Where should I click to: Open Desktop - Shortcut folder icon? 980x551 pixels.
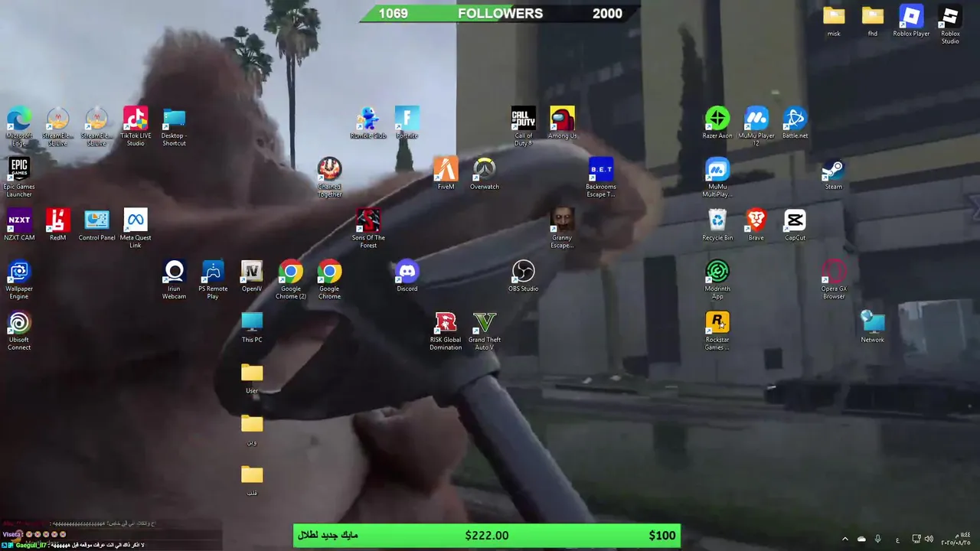click(174, 126)
